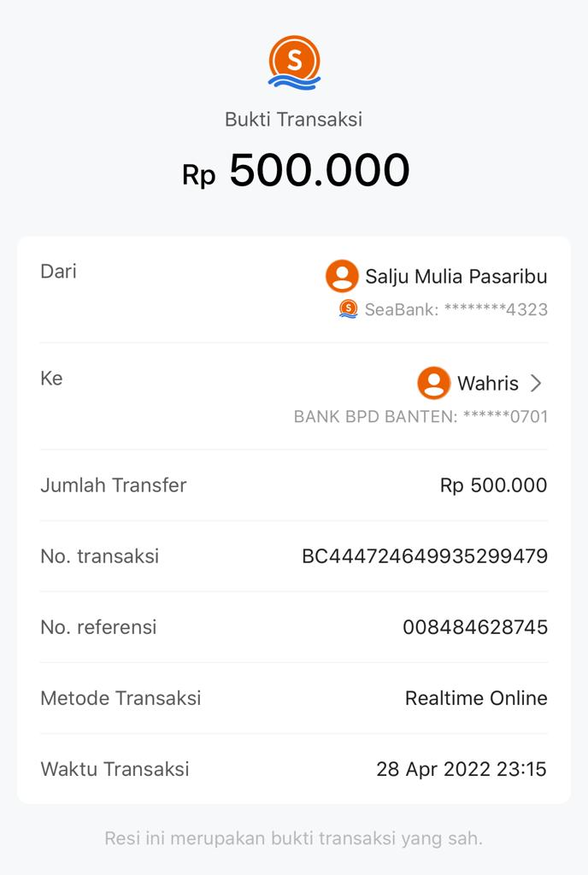Click BANK BPD BANTEN account text

(x=420, y=417)
